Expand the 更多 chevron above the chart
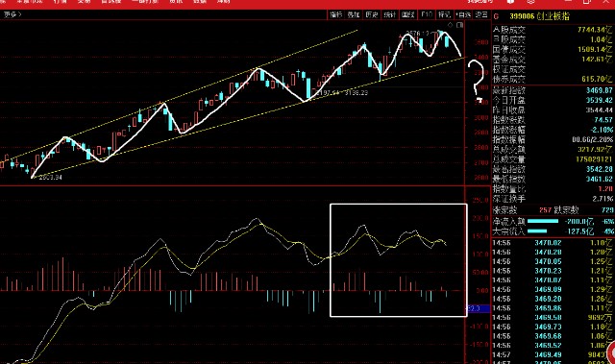The image size is (615, 364). pyautogui.click(x=12, y=14)
